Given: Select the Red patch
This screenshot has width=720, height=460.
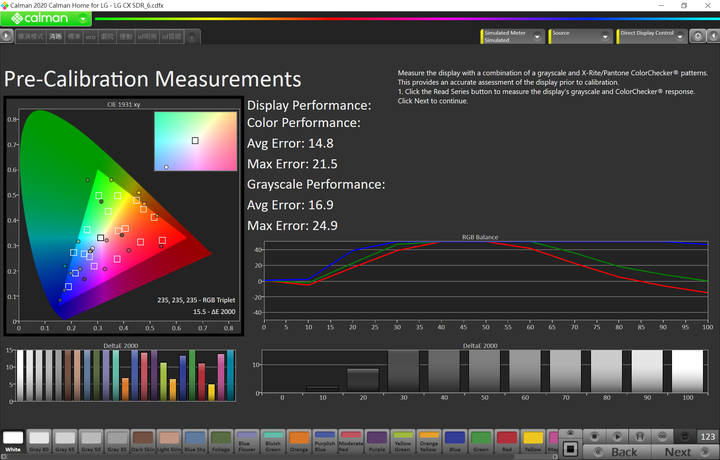Looking at the screenshot, I should pyautogui.click(x=507, y=441).
